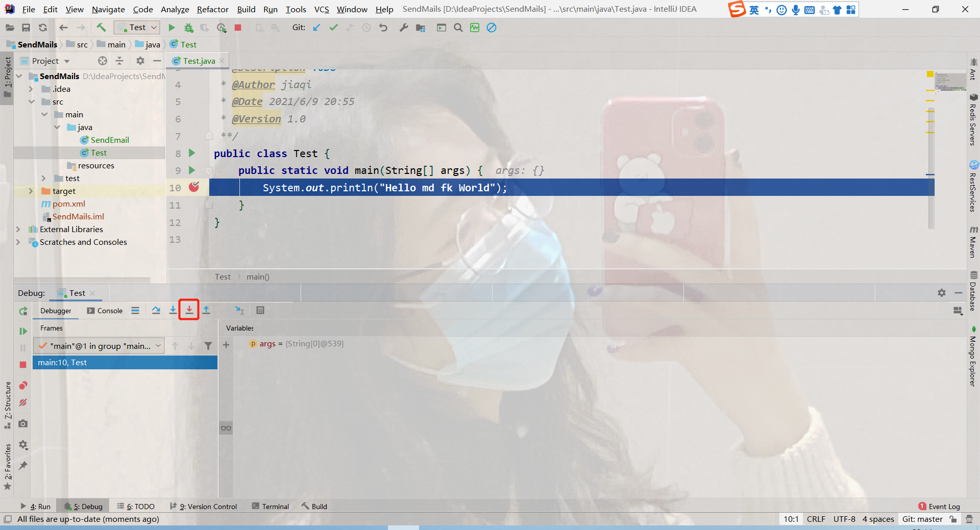Screen dimensions: 980x530
Task: Open thread selector "main"@1 dropdown
Action: click(99, 346)
